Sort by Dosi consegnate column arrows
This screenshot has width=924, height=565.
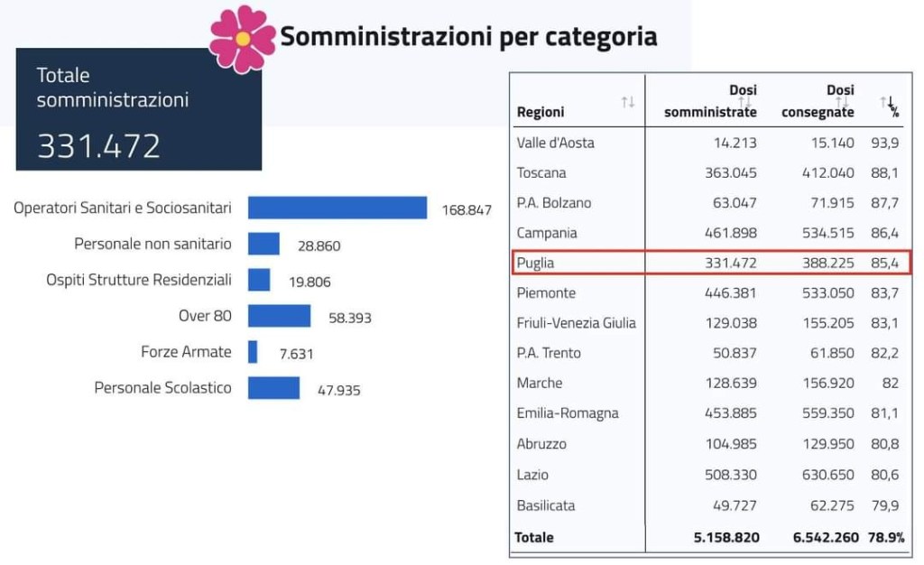842,102
